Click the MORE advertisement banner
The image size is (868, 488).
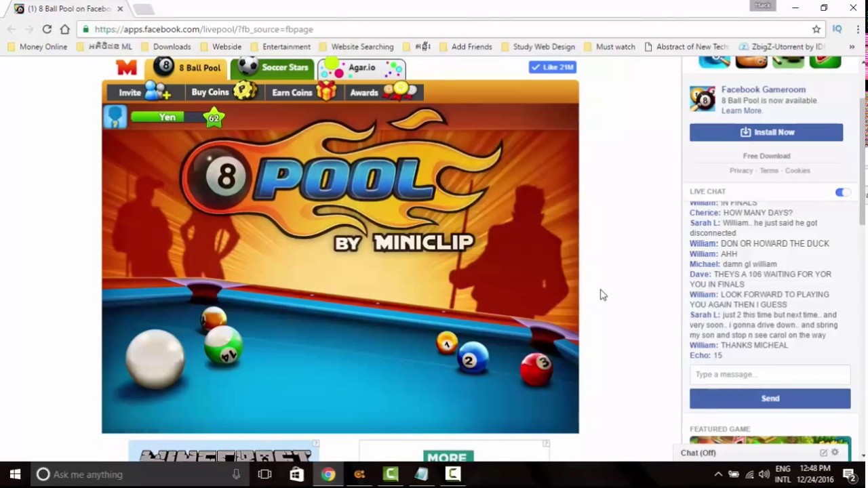[454, 451]
